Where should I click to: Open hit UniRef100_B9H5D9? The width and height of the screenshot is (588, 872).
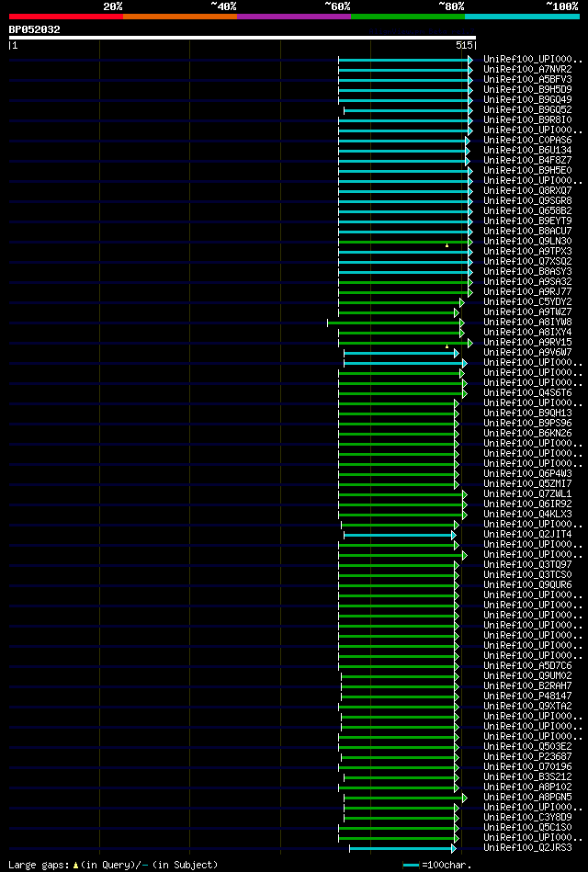[x=527, y=89]
